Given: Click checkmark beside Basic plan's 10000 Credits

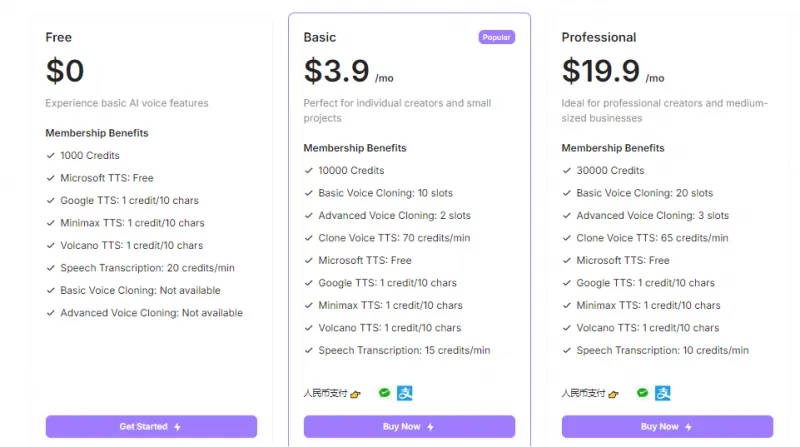Looking at the screenshot, I should (x=309, y=171).
